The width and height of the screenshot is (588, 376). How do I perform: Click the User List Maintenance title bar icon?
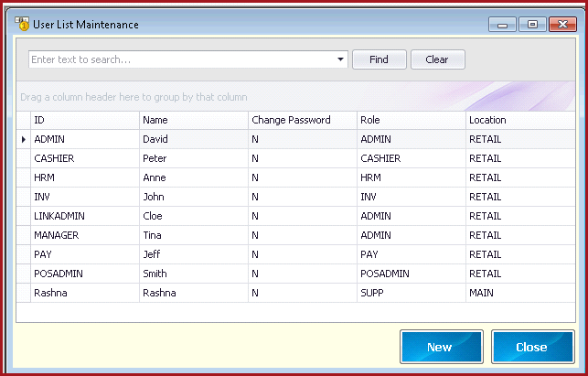22,24
